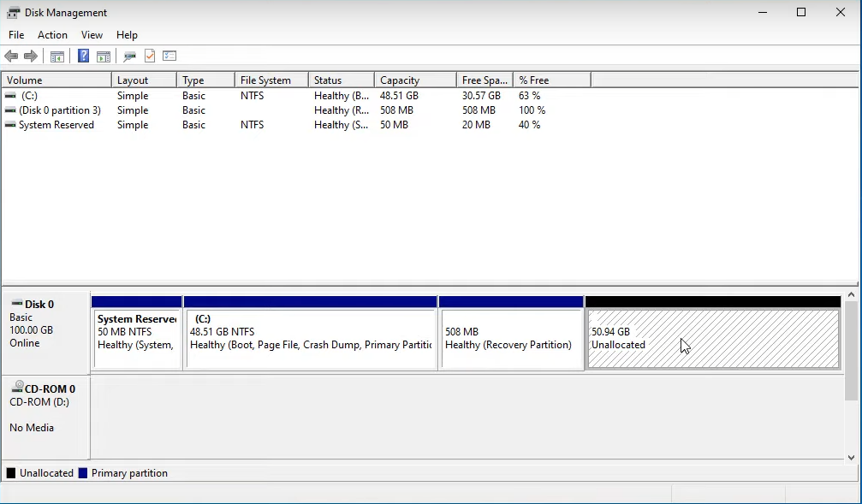
Task: Open Help via the blue question icon
Action: click(x=84, y=56)
